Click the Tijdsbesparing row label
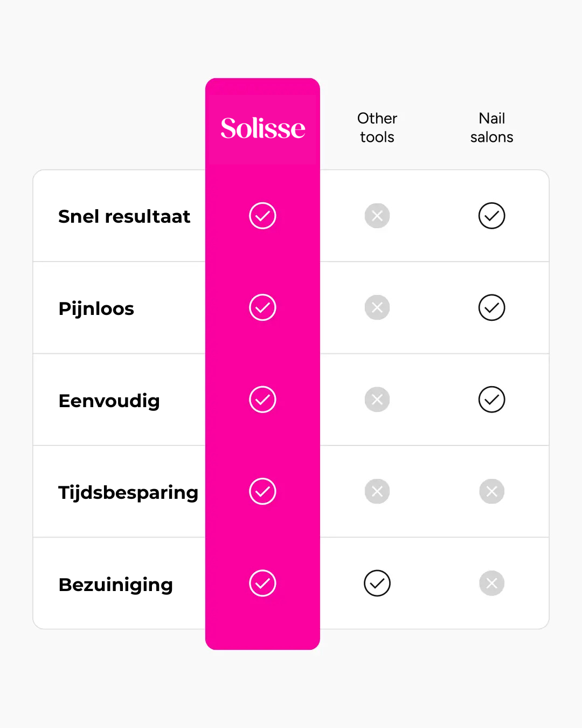Image resolution: width=582 pixels, height=728 pixels. point(128,492)
